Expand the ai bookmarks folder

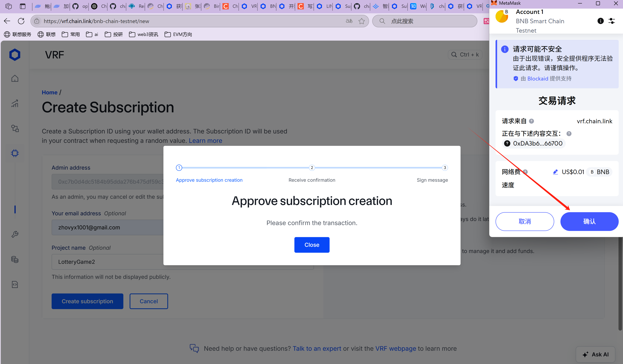(x=92, y=34)
